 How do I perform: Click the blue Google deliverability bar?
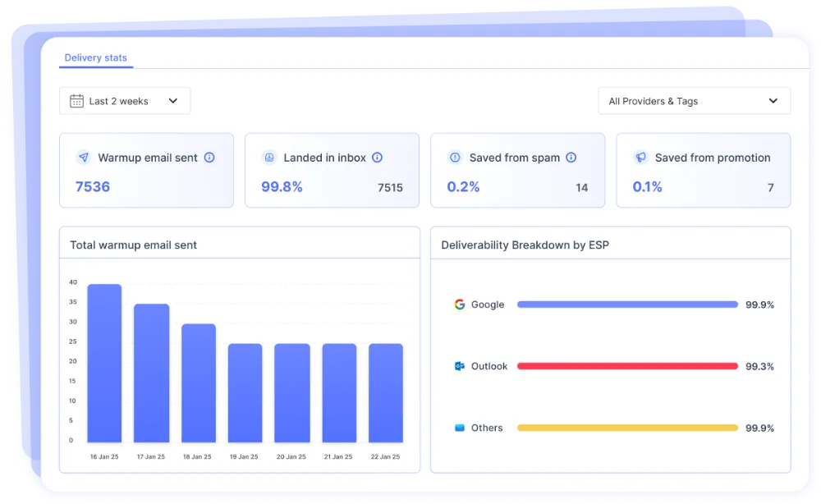coord(627,305)
